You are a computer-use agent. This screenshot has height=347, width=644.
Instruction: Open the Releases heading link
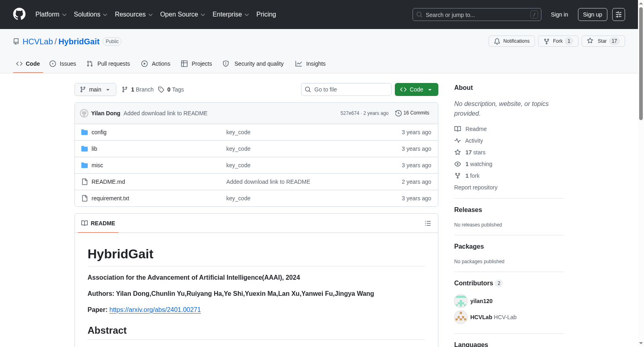coord(468,210)
